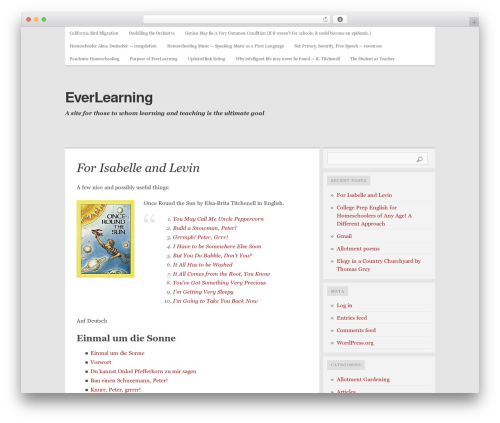Click the round browser button next to the address bar

[x=340, y=19]
